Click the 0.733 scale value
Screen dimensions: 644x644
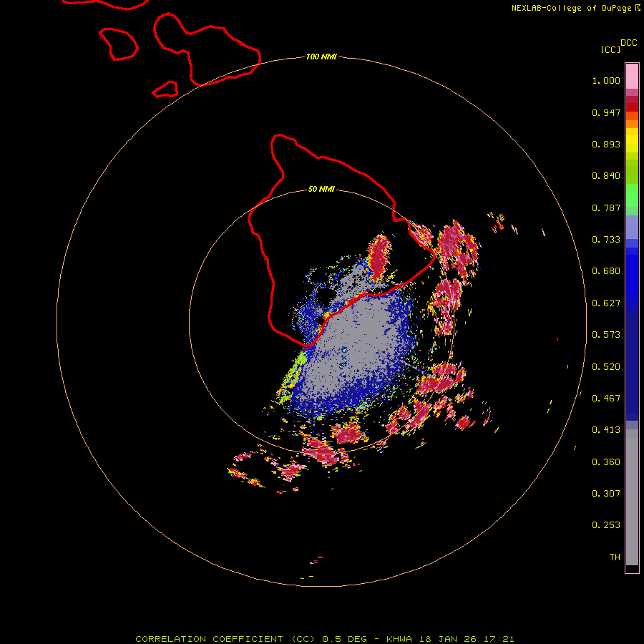click(x=606, y=240)
